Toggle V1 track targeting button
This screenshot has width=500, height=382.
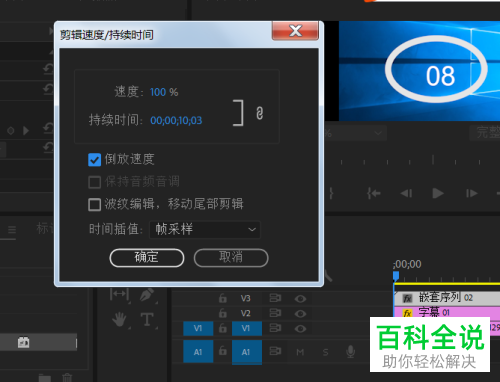247,328
